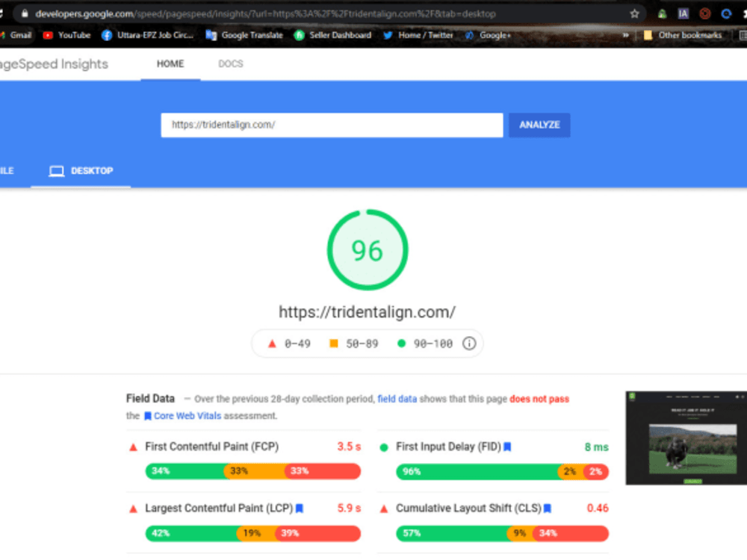Click the 3.5 s FCP value
Screen dimensions: 747x560
tap(349, 447)
